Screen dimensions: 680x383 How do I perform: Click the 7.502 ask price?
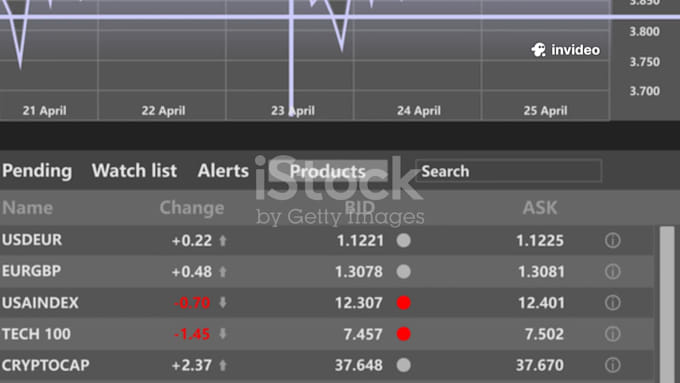pyautogui.click(x=544, y=334)
